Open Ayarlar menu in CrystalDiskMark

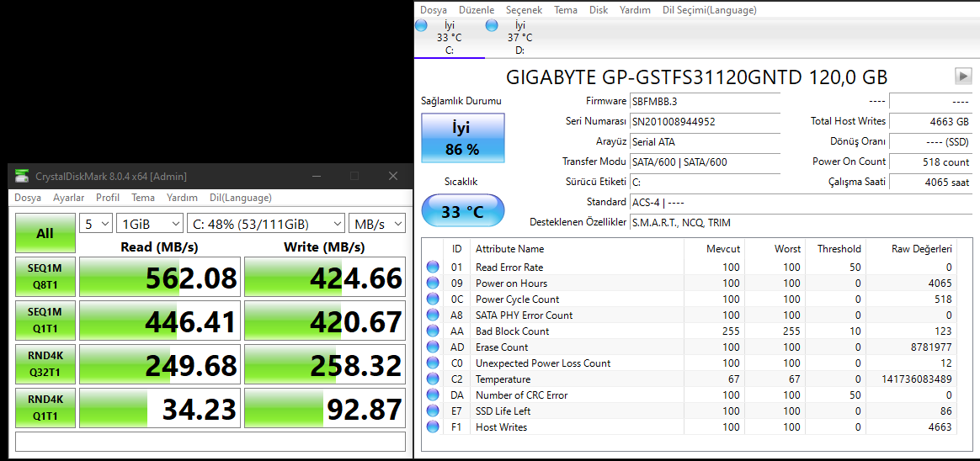pos(69,198)
